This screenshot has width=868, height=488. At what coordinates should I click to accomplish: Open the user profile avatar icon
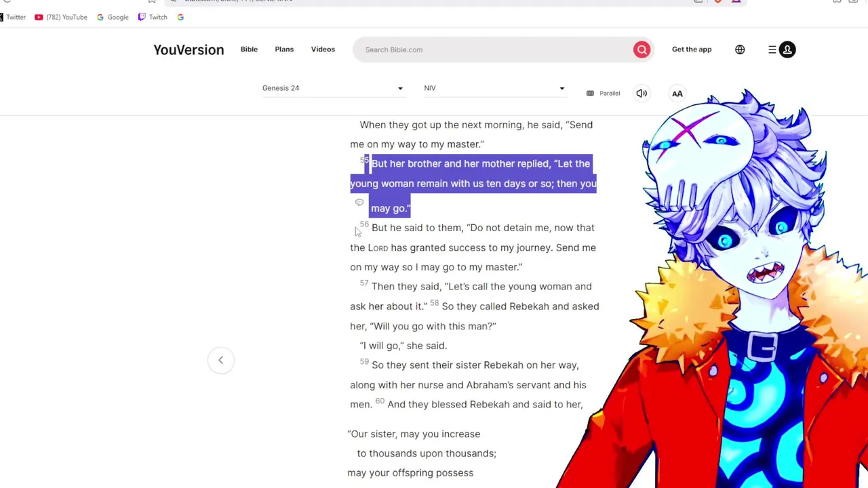click(787, 49)
